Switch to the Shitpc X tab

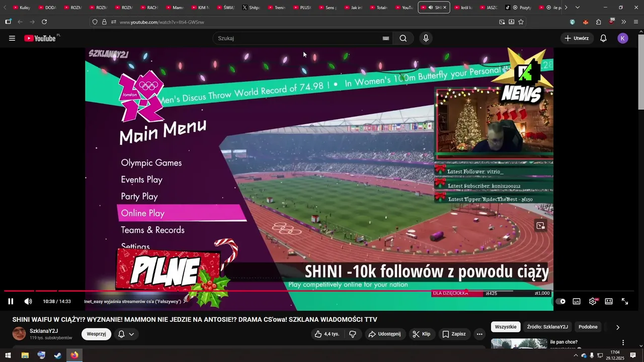pos(251,8)
